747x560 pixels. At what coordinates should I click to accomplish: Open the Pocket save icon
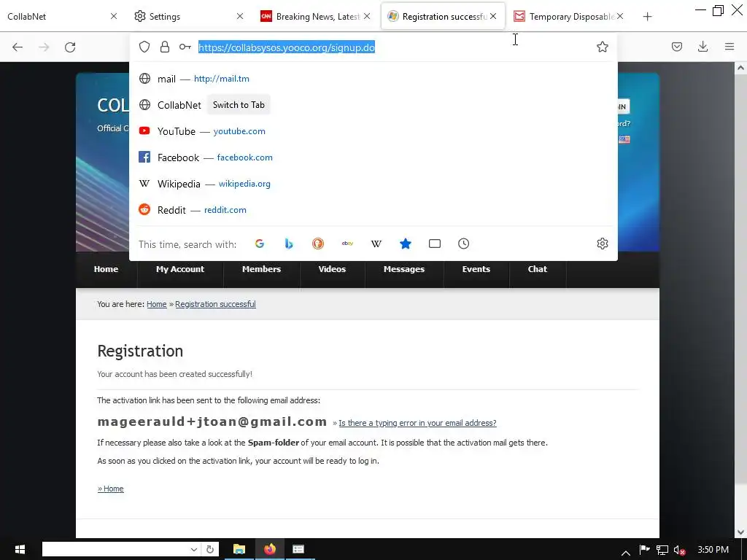coord(676,47)
